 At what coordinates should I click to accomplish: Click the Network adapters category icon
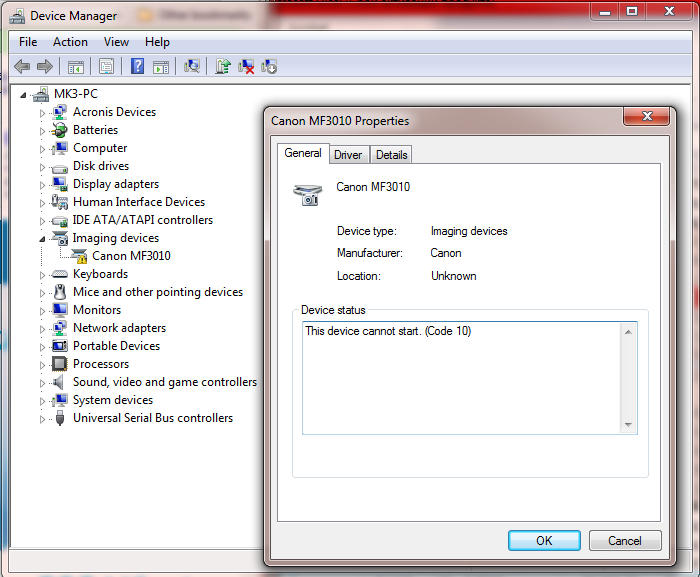[x=60, y=328]
